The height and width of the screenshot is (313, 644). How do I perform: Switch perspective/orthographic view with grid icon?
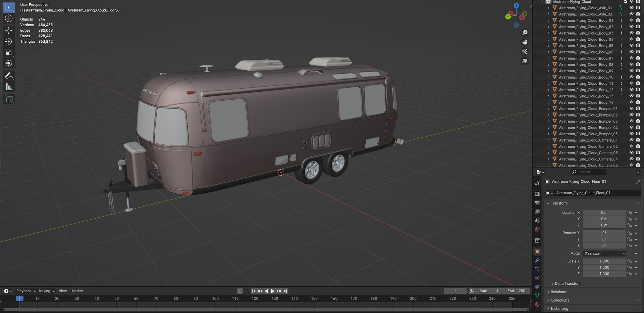(525, 61)
